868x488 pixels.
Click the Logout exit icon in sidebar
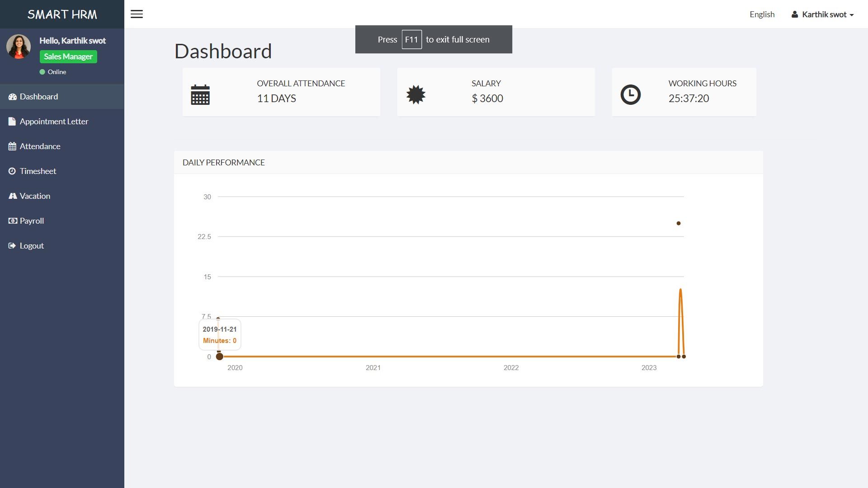(x=12, y=246)
